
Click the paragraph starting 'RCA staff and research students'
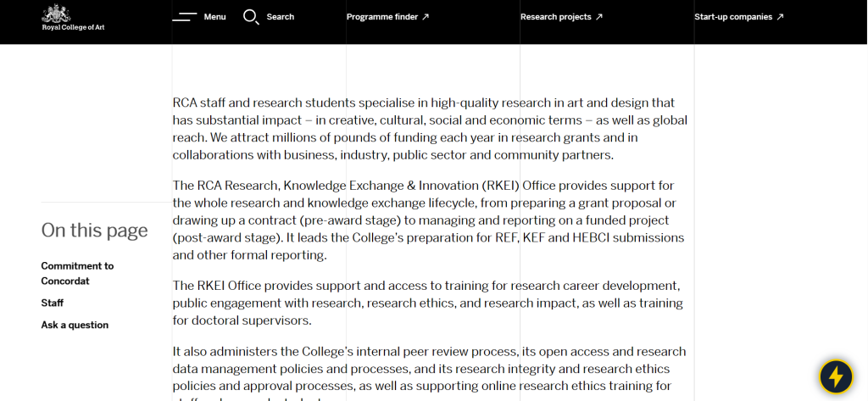pyautogui.click(x=430, y=129)
